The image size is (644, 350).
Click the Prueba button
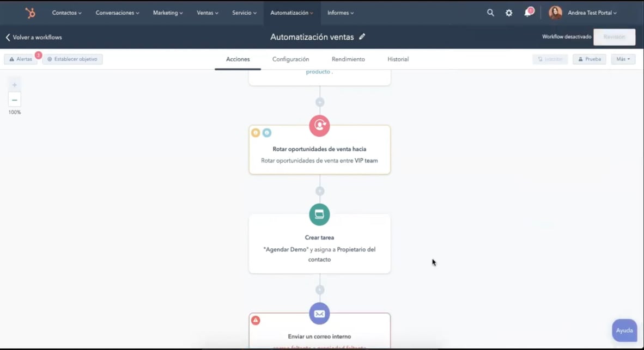click(x=589, y=59)
